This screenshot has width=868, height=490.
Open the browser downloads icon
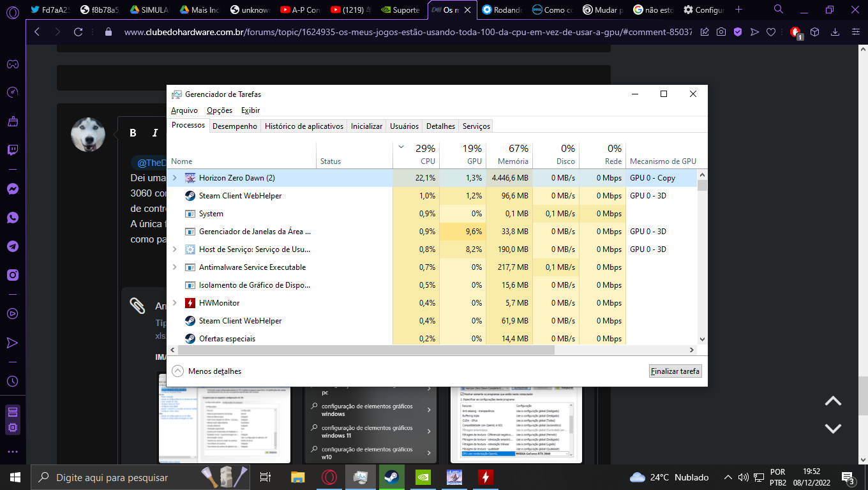[x=835, y=32]
